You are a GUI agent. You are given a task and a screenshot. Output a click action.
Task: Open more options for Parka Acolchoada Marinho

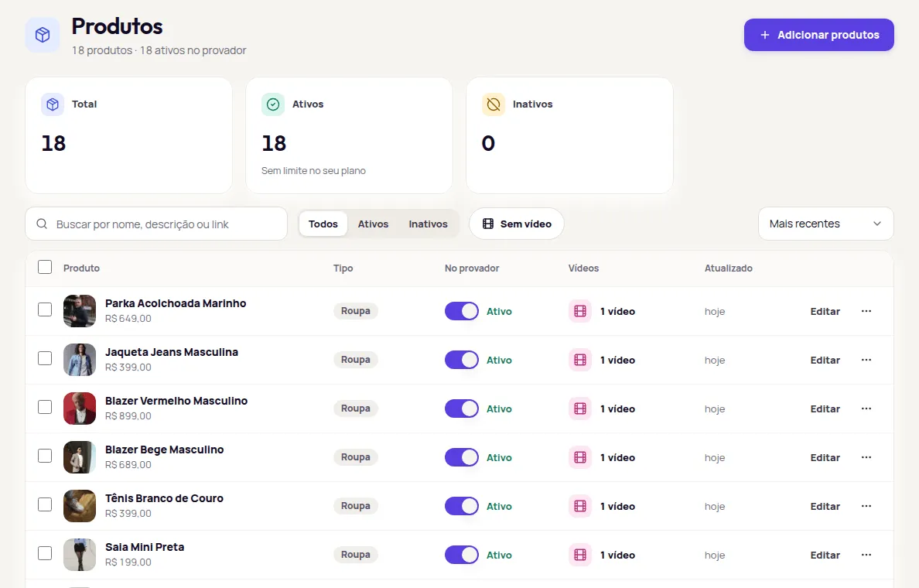point(866,311)
